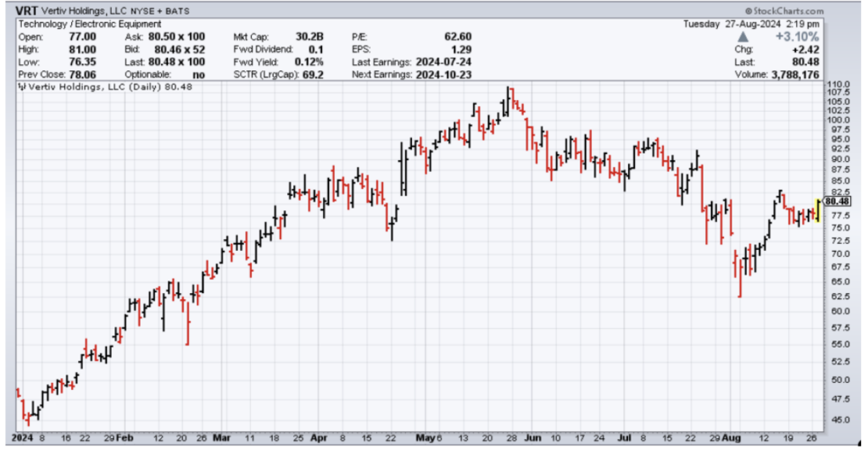Image resolution: width=868 pixels, height=450 pixels.
Task: Click the gray up-triangle change indicator
Action: pos(743,37)
